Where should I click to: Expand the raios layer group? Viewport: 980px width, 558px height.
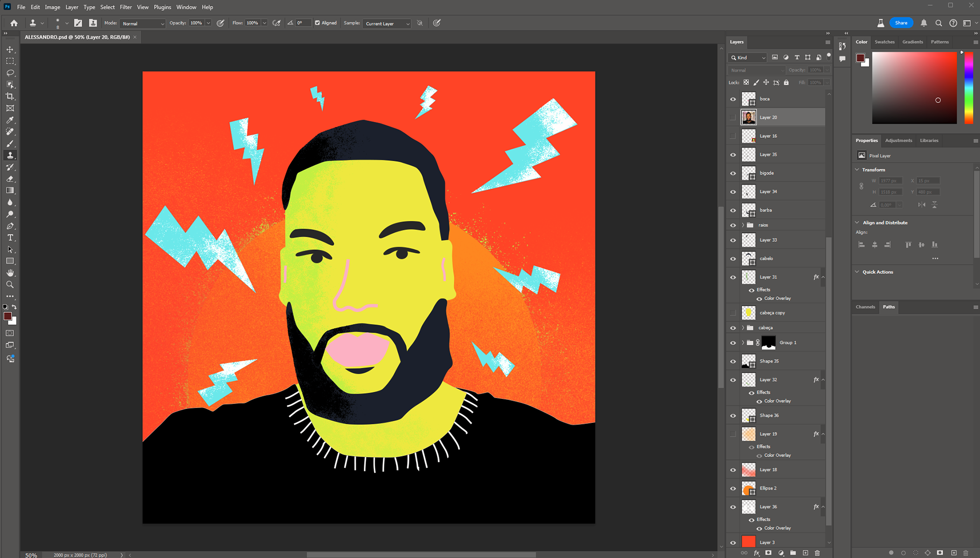click(x=743, y=225)
